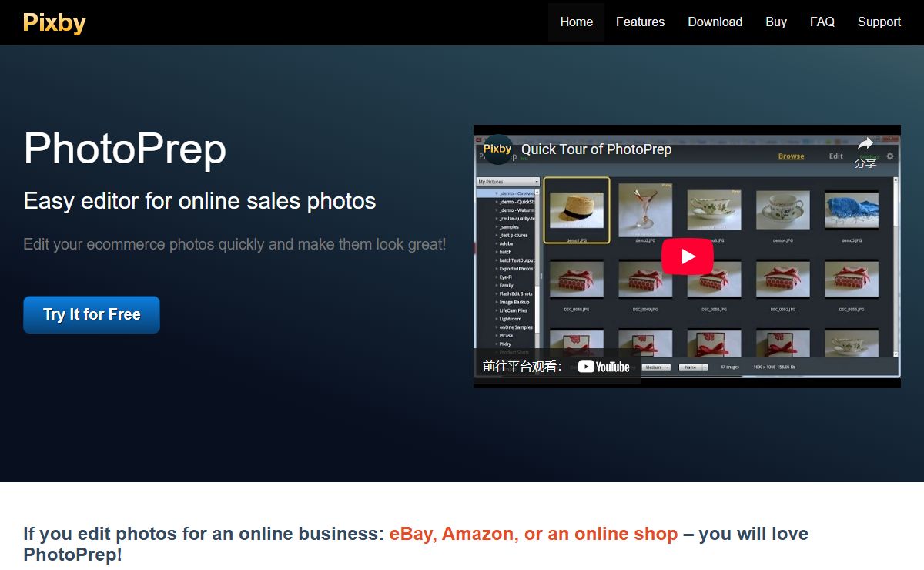Click the cocktail glass photo in the video preview
This screenshot has width=924, height=570.
coord(645,209)
